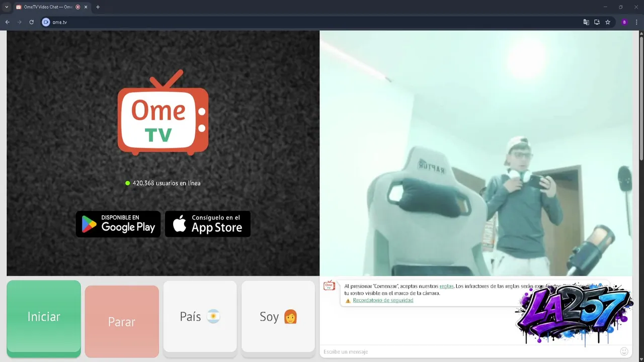This screenshot has width=644, height=362.
Task: View site information icon in address bar
Action: [46, 22]
